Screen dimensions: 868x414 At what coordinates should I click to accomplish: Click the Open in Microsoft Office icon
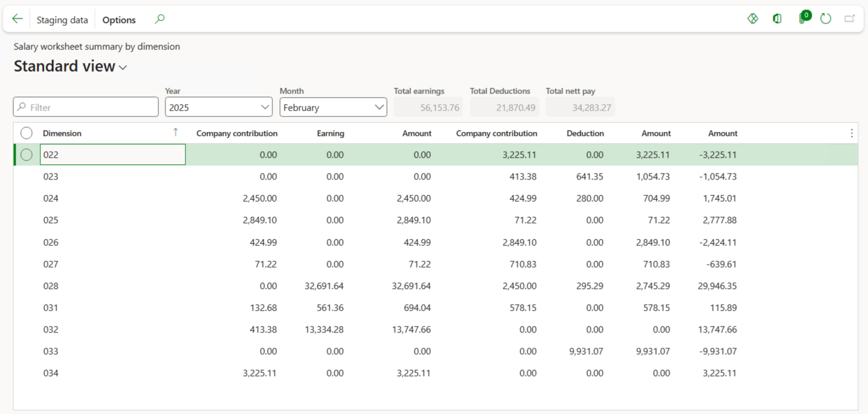(x=777, y=19)
